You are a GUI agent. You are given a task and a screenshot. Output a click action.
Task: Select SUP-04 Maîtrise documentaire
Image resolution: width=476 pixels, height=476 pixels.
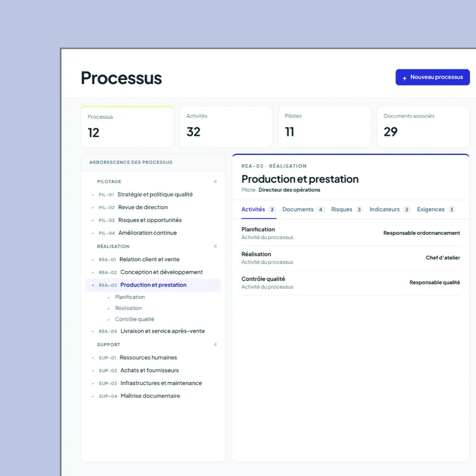point(153,396)
